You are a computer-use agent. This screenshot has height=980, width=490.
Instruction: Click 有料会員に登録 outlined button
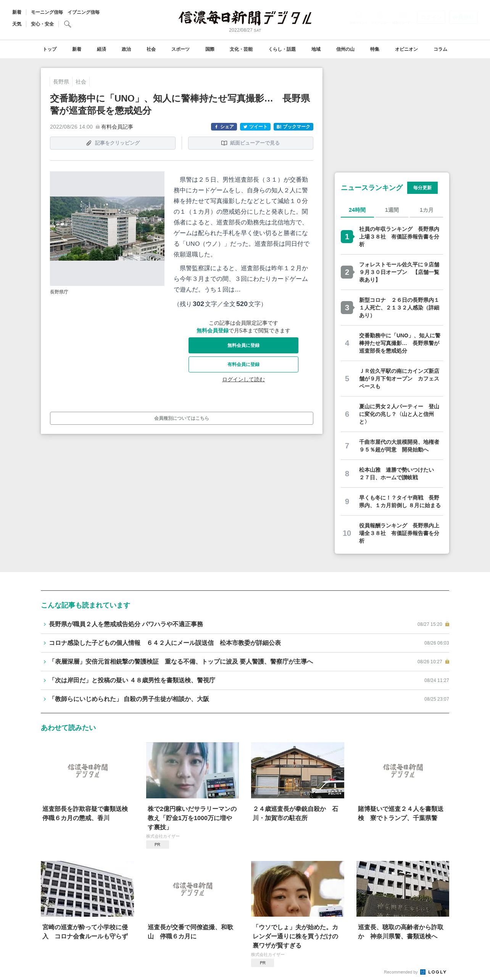click(x=243, y=364)
